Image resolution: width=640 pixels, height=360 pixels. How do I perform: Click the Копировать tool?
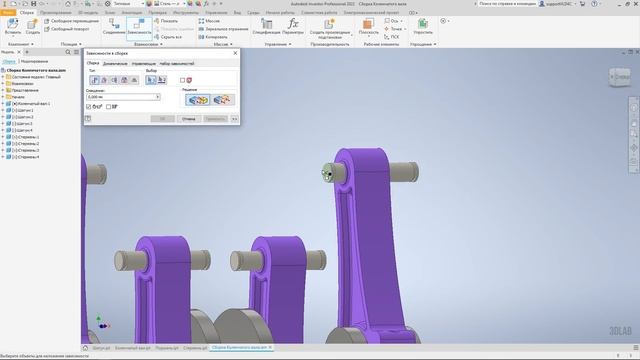coord(213,37)
